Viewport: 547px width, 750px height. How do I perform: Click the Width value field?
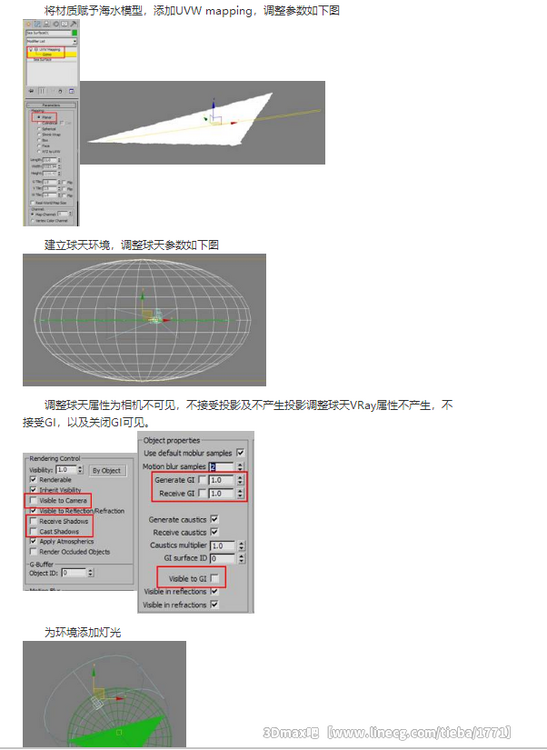(x=50, y=166)
